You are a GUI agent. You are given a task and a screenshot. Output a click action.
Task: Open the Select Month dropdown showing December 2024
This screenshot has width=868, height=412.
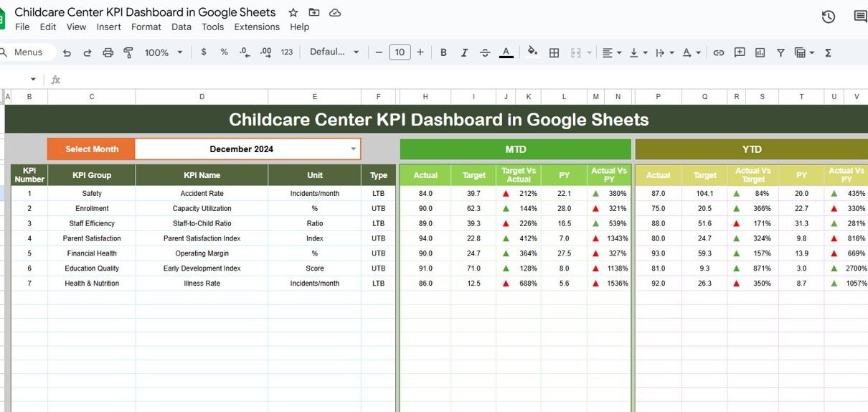353,149
